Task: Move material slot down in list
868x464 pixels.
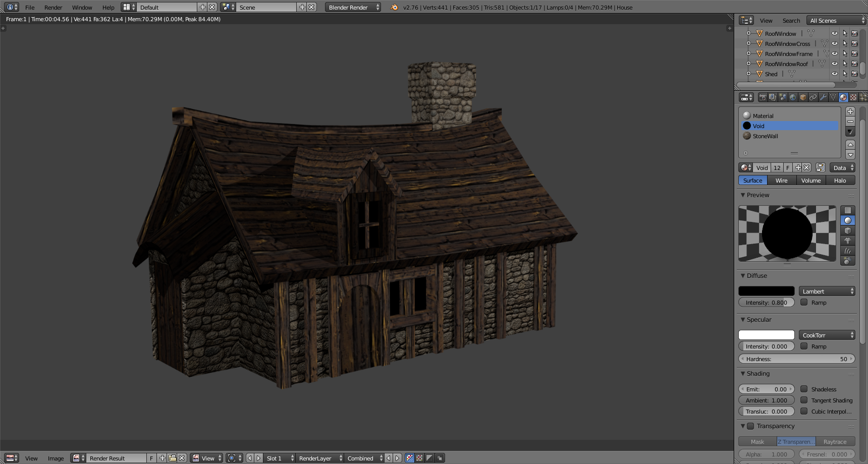Action: (x=850, y=155)
